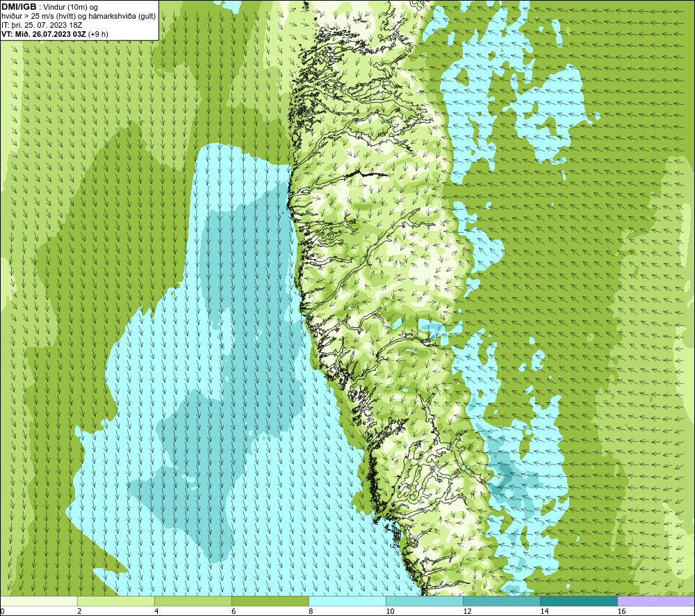Viewport: 695px width, 616px height.
Task: Click the purple swatch above 16 m/s
Action: (x=656, y=601)
